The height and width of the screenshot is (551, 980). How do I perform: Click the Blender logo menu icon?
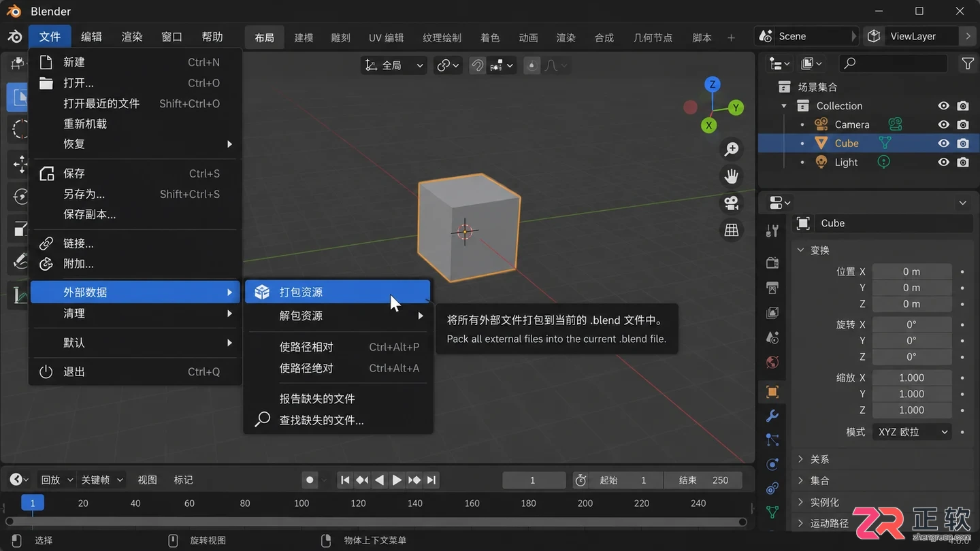(x=14, y=37)
